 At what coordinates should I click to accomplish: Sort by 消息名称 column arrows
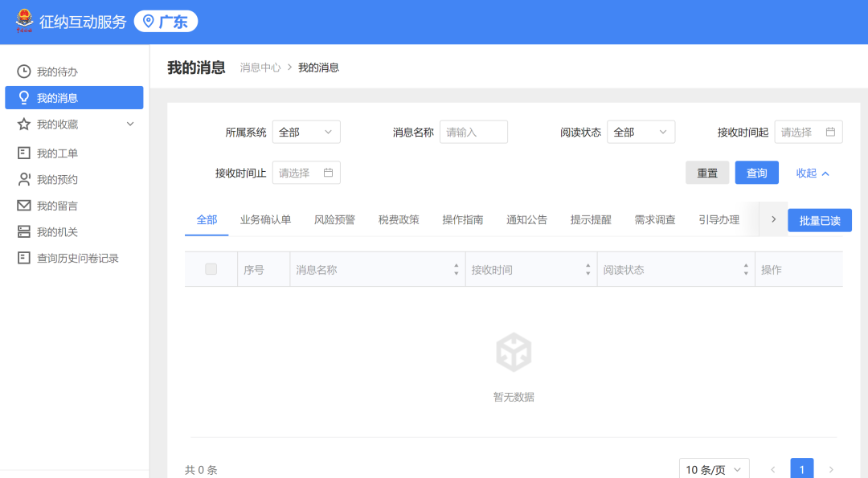click(x=457, y=269)
